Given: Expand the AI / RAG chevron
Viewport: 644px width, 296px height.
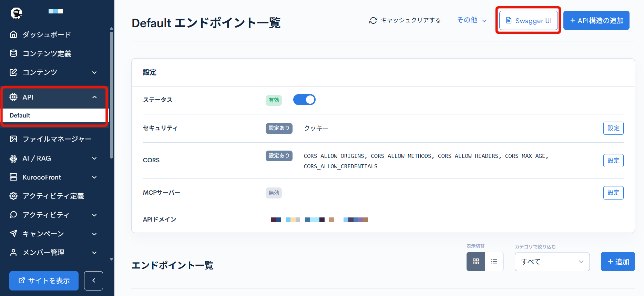Looking at the screenshot, I should pyautogui.click(x=94, y=159).
